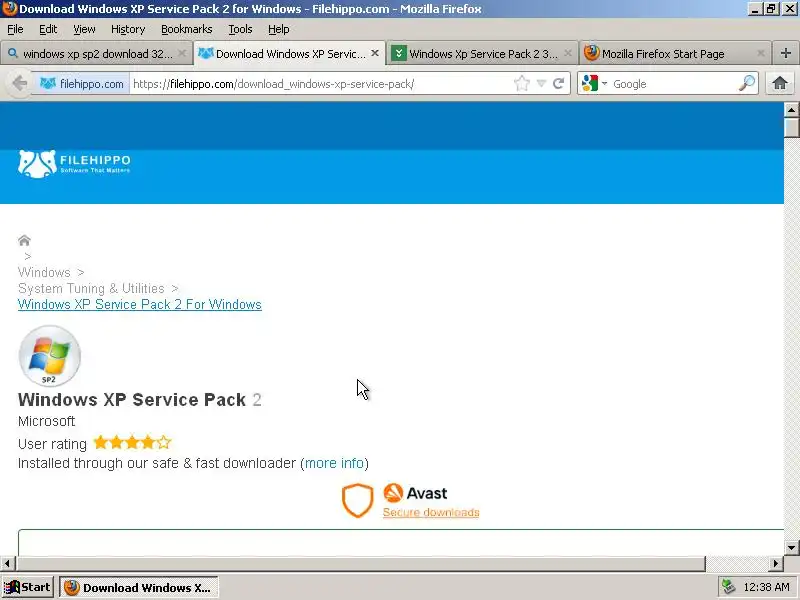800x600 pixels.
Task: Open a new tab with plus button
Action: click(x=786, y=53)
